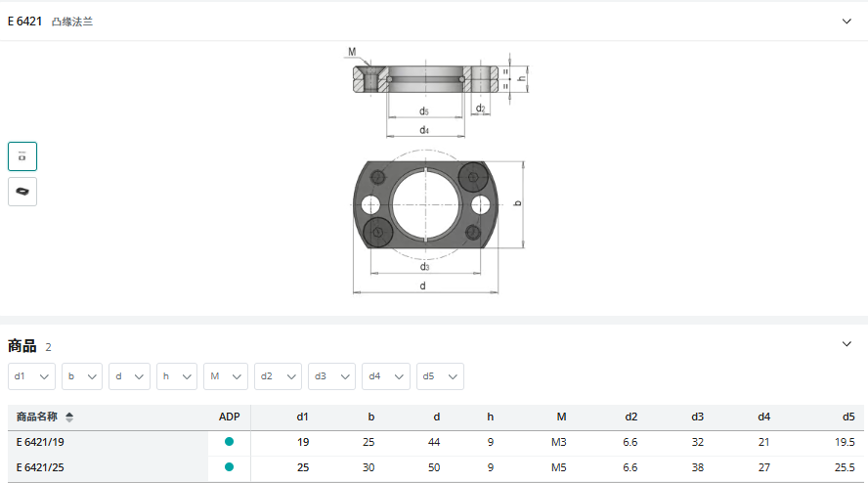Open the d3 filter dropdown
This screenshot has height=483, width=868.
[331, 376]
